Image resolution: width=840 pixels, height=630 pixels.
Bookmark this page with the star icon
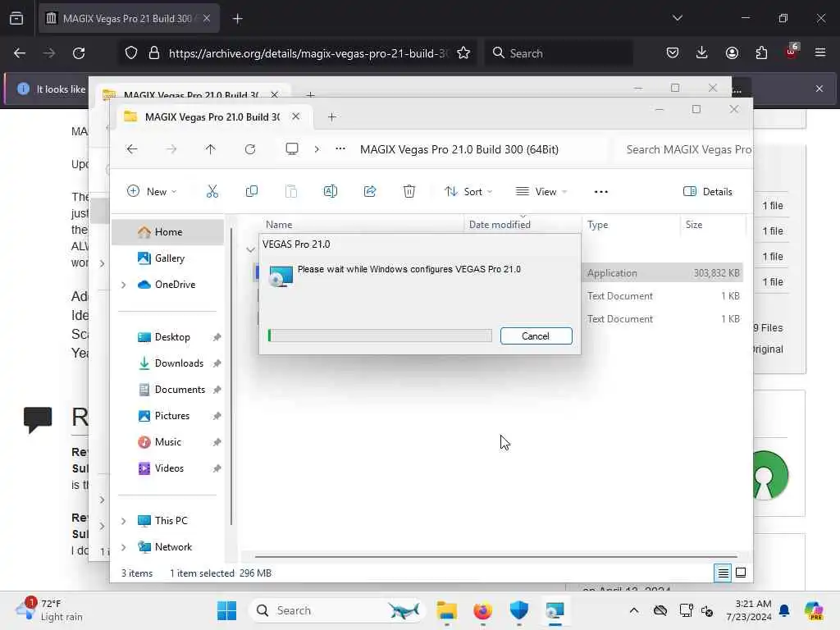(463, 53)
